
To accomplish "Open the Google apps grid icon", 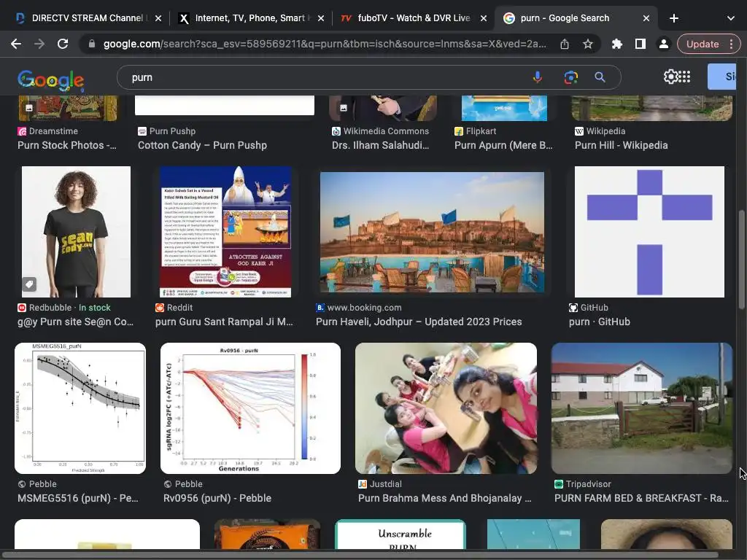I will tap(684, 77).
